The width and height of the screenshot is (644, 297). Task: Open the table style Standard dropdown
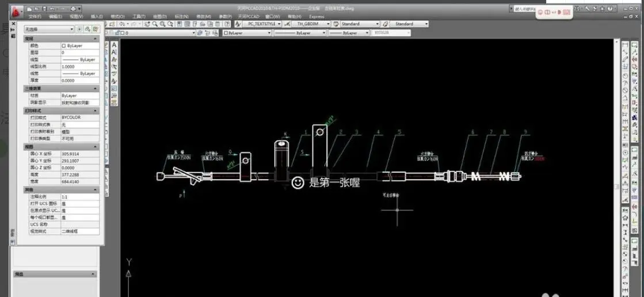coord(360,24)
